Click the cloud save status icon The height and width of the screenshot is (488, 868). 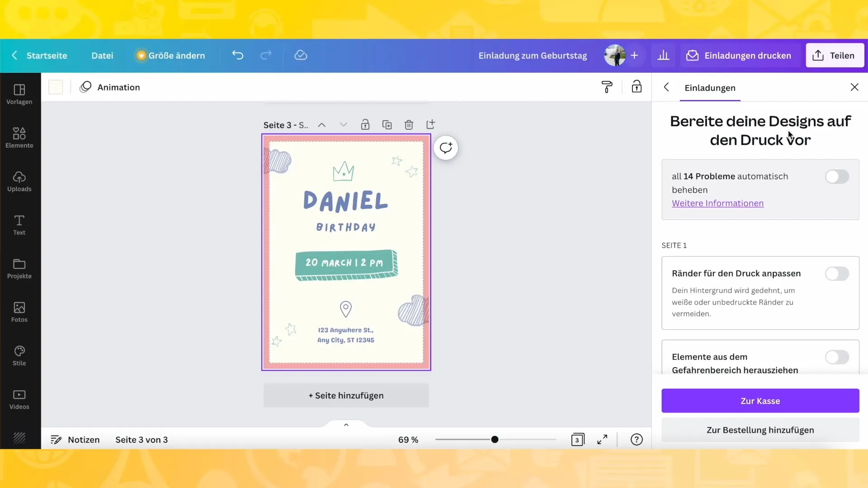(x=301, y=55)
